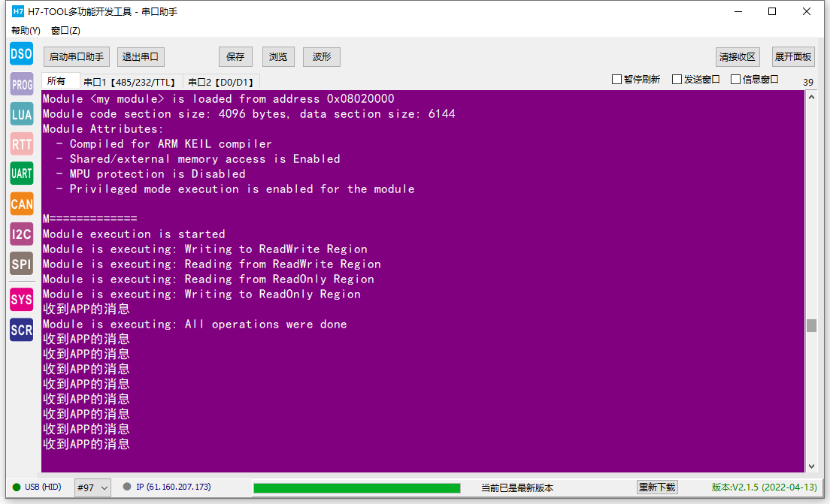Viewport: 830px width, 504px height.
Task: Click the 清接收区 button
Action: [x=738, y=56]
